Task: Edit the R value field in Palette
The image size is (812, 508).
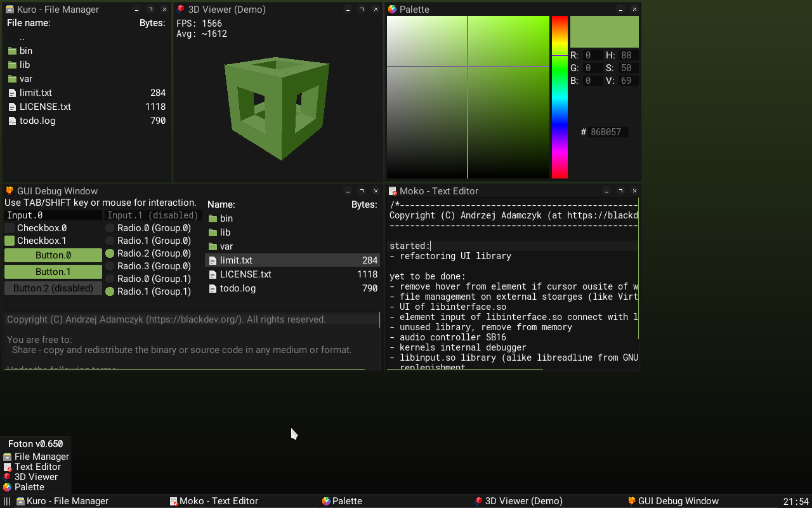Action: point(593,55)
